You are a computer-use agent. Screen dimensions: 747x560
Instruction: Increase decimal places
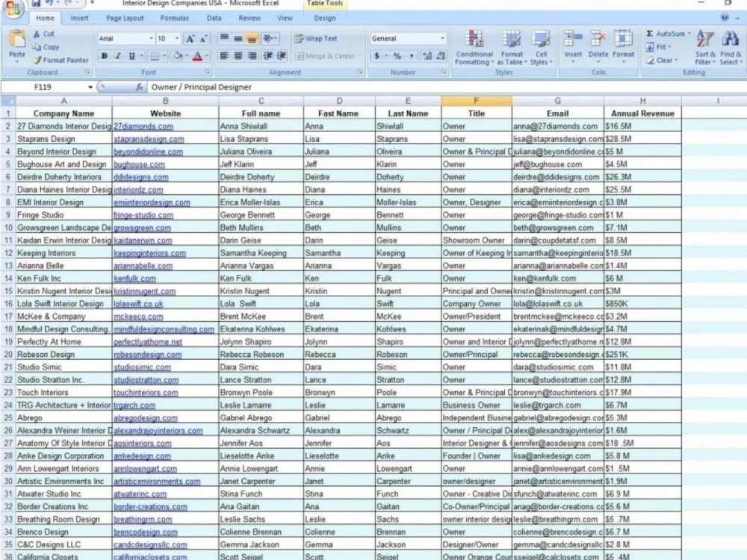pos(427,56)
